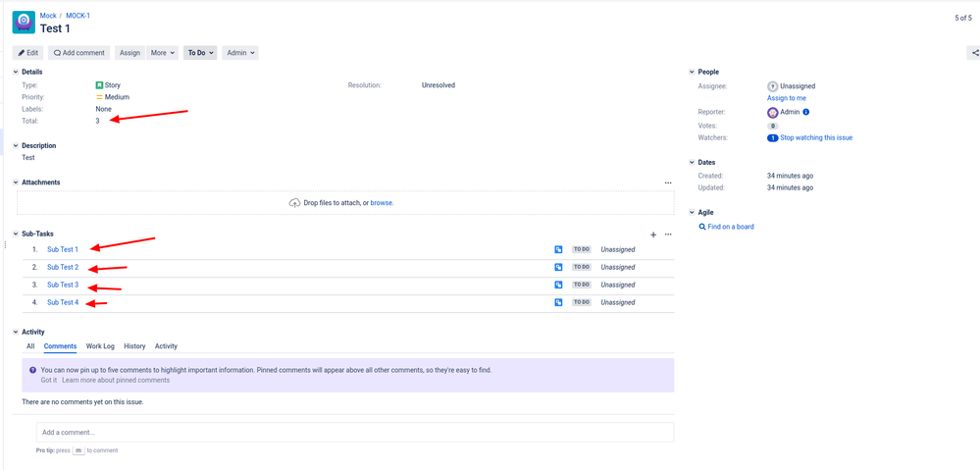Click the Admin reporter avatar
This screenshot has width=980, height=470.
coord(772,112)
